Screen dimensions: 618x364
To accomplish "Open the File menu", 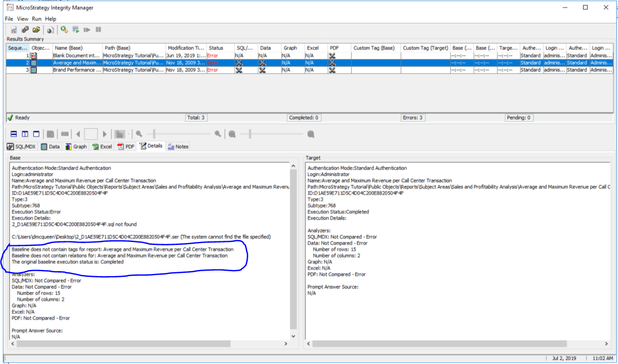I will (x=10, y=19).
